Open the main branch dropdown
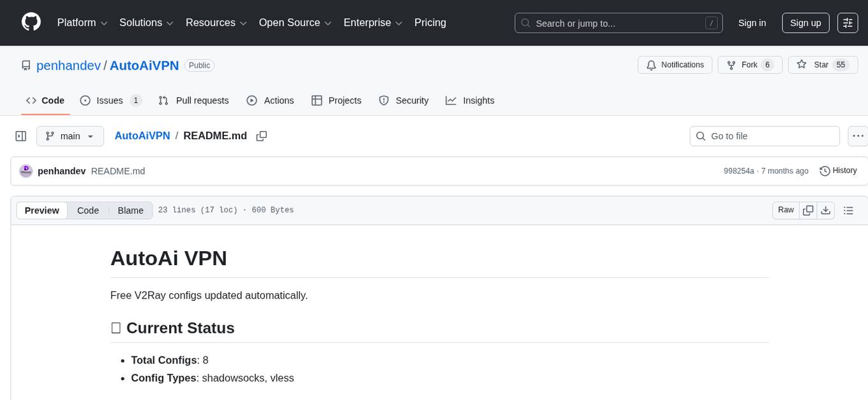This screenshot has width=868, height=400. click(70, 136)
